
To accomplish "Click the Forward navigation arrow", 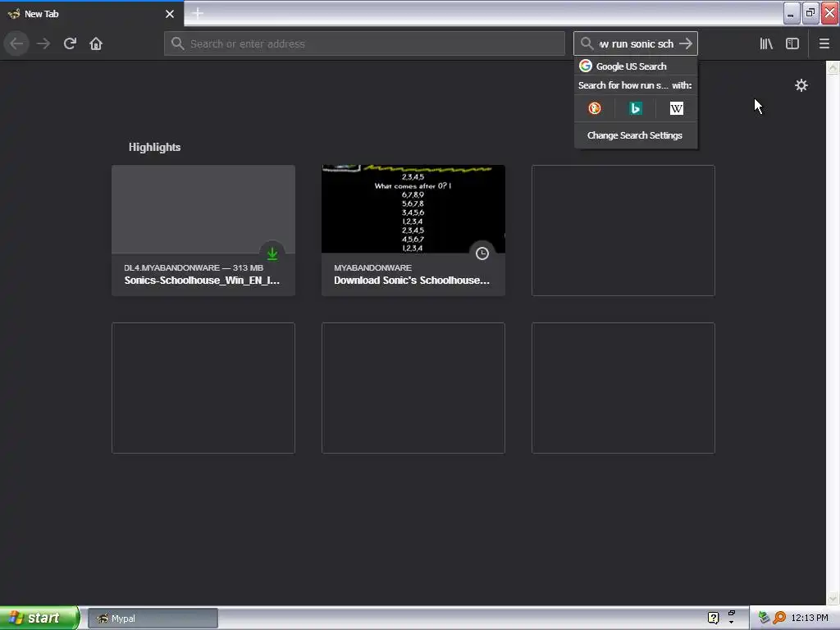I will 43,43.
